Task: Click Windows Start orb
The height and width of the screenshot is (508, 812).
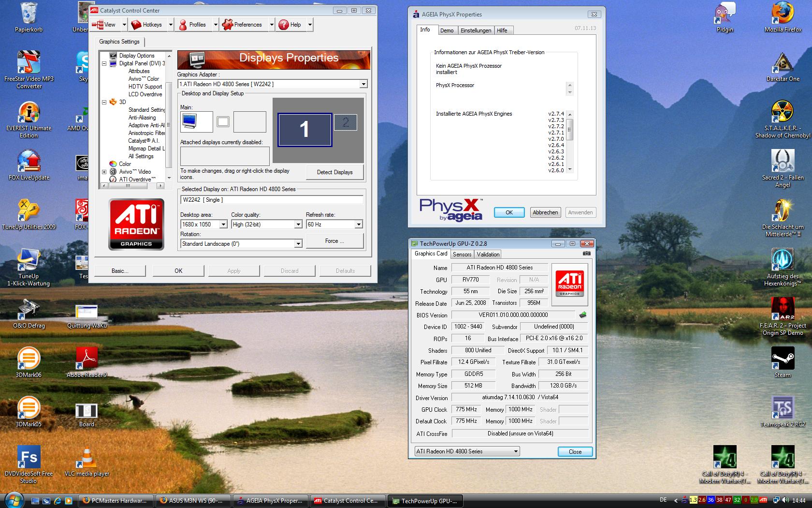Action: 13,500
